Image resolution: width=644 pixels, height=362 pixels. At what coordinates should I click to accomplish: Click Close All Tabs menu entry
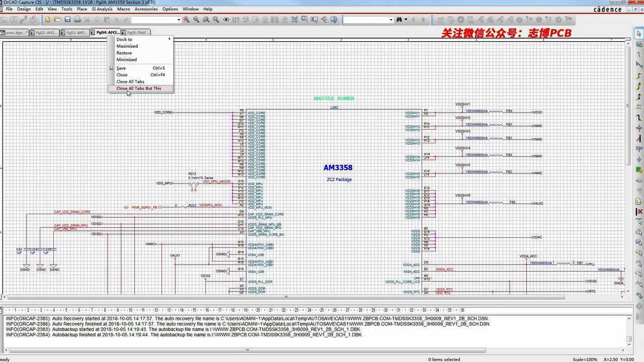130,81
